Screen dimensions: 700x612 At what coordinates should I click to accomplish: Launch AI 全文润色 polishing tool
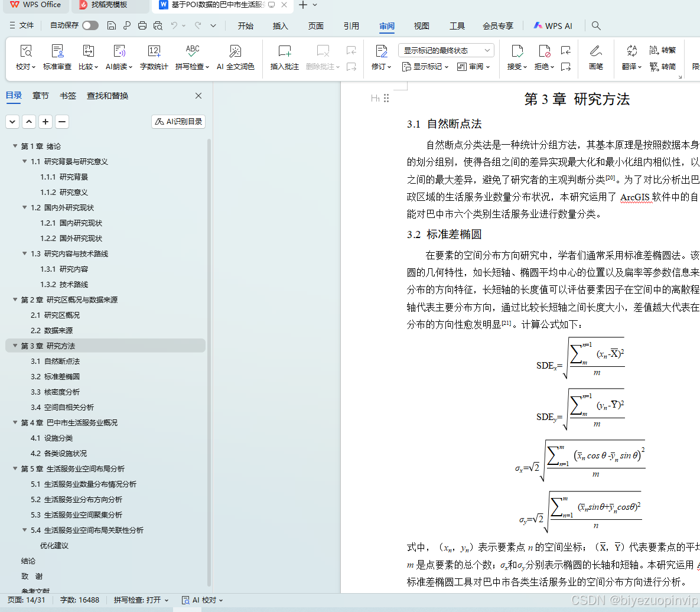pyautogui.click(x=235, y=57)
